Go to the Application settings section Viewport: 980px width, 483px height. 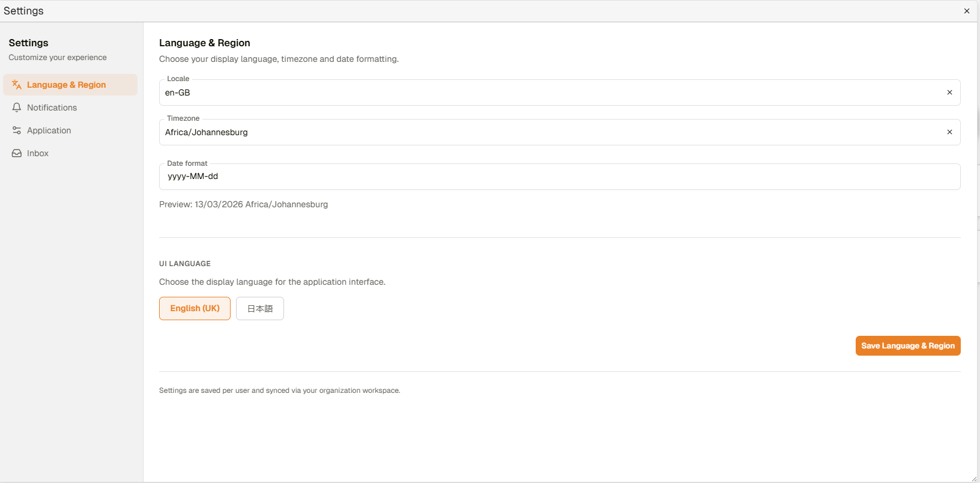click(49, 130)
